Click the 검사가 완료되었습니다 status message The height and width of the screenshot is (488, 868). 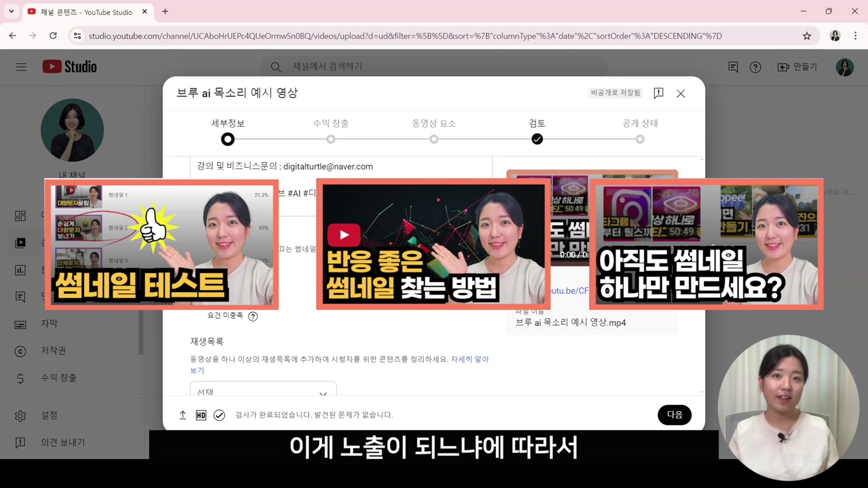pyautogui.click(x=314, y=415)
